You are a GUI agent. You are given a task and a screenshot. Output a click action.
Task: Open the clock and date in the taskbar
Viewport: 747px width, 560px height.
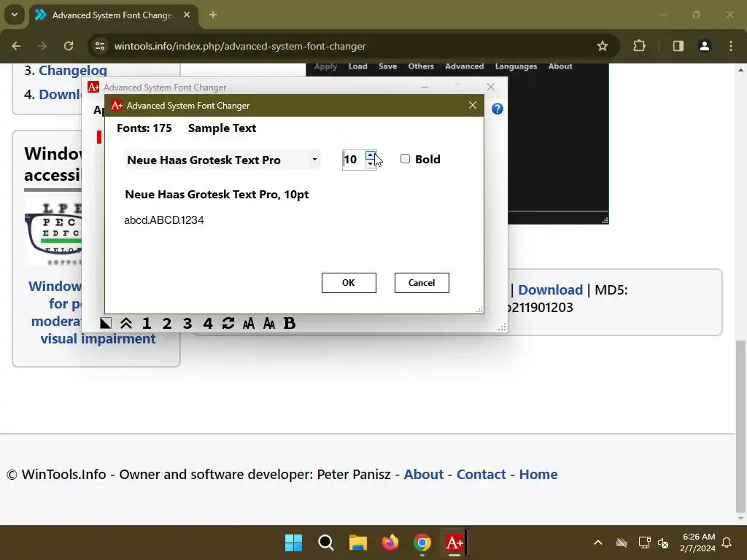tap(698, 542)
